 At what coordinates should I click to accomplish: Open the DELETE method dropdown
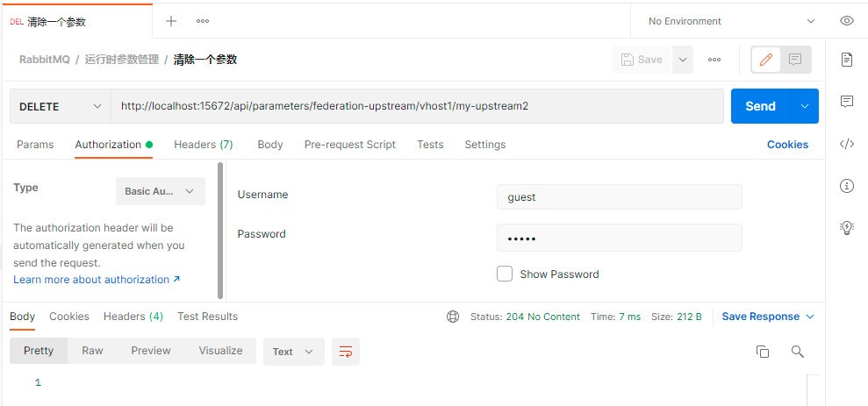[x=61, y=106]
